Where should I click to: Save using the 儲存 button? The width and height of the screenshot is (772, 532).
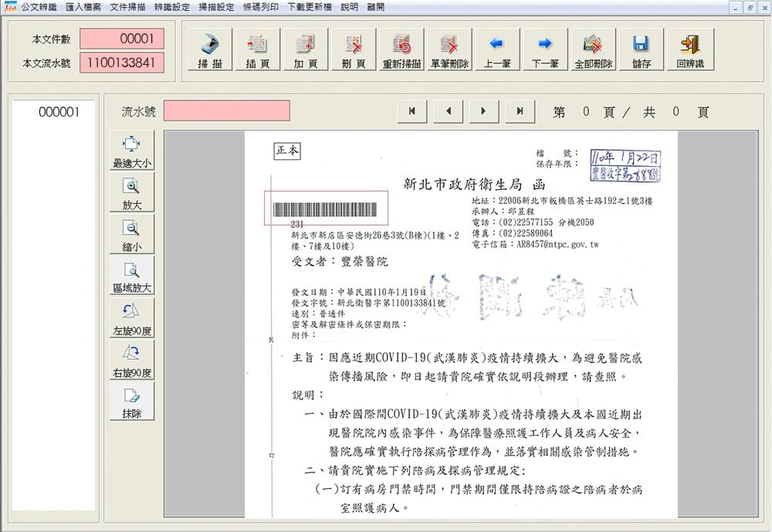pos(641,50)
